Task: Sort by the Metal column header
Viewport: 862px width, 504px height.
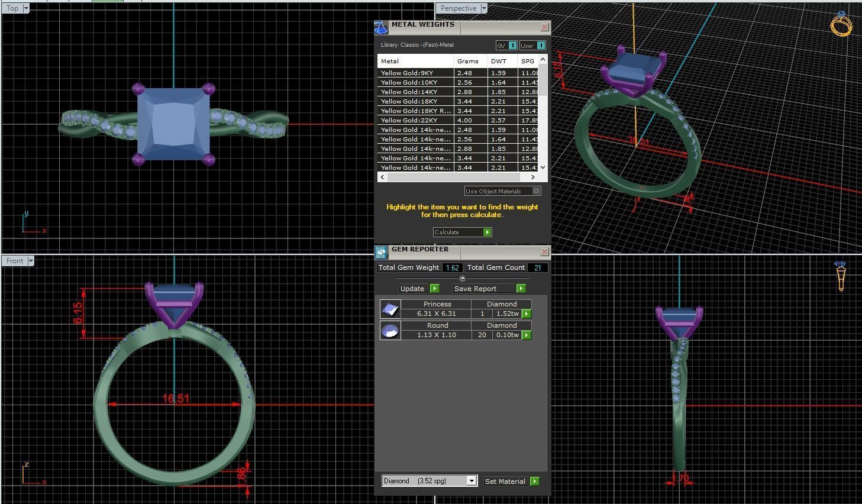Action: coord(415,61)
